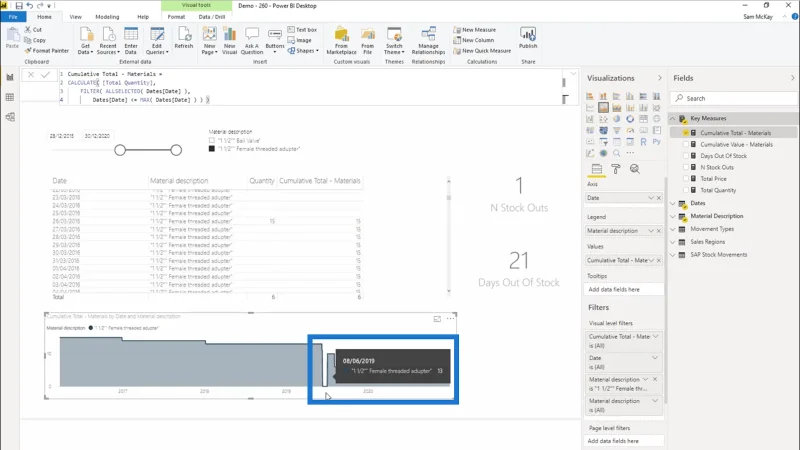The height and width of the screenshot is (450, 800).
Task: Toggle the Ball Valve slicer checkbox
Action: [x=212, y=140]
